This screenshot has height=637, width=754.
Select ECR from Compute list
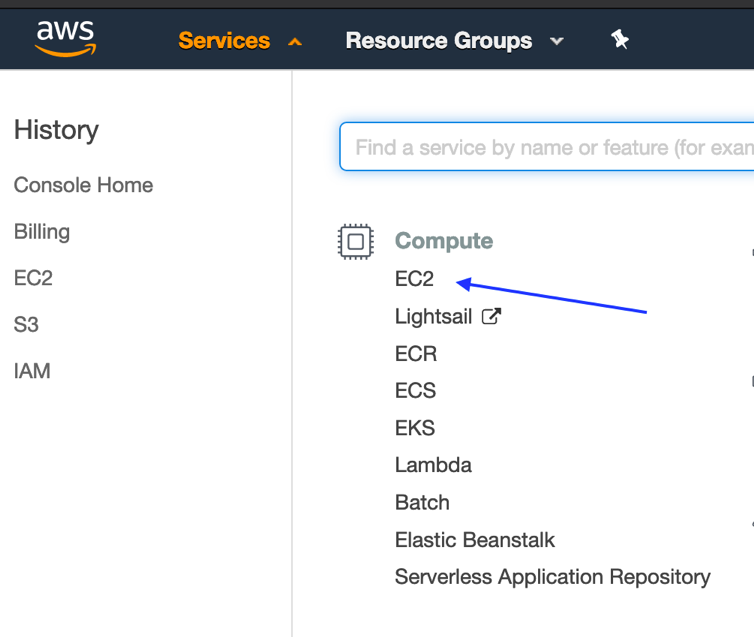point(415,354)
